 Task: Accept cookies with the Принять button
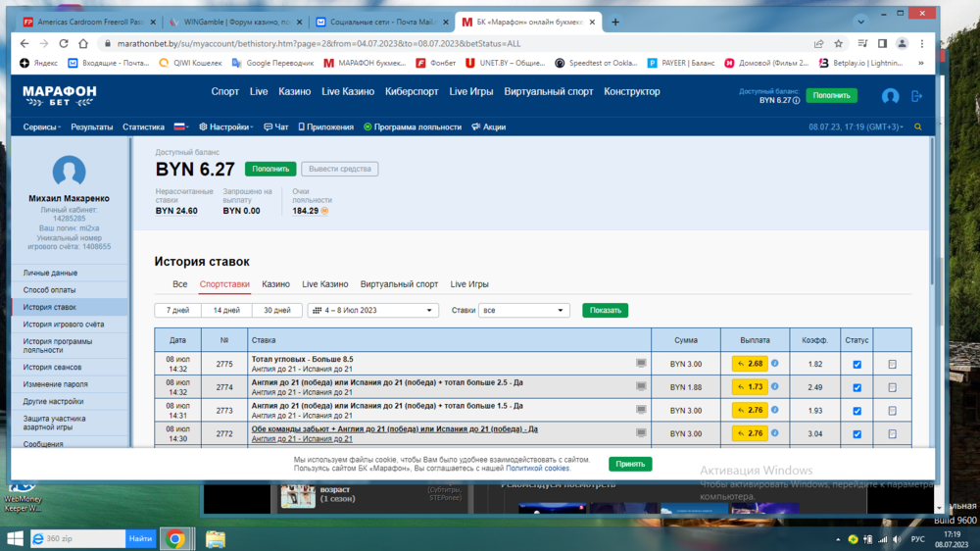pos(630,464)
